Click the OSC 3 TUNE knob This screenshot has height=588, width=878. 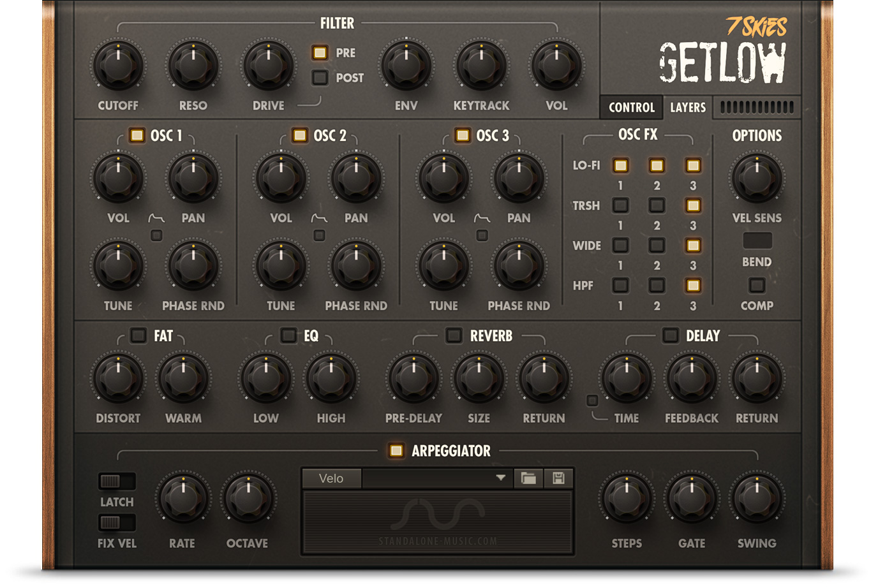point(443,266)
